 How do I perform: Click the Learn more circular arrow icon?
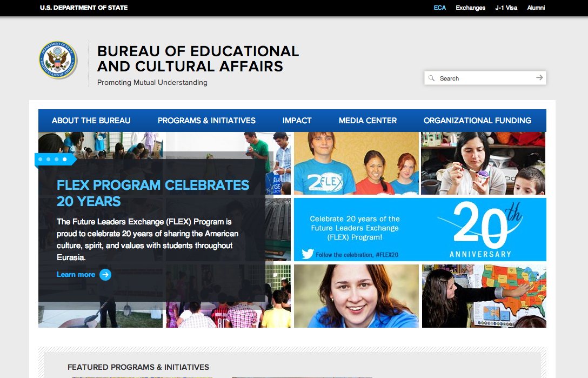click(105, 274)
